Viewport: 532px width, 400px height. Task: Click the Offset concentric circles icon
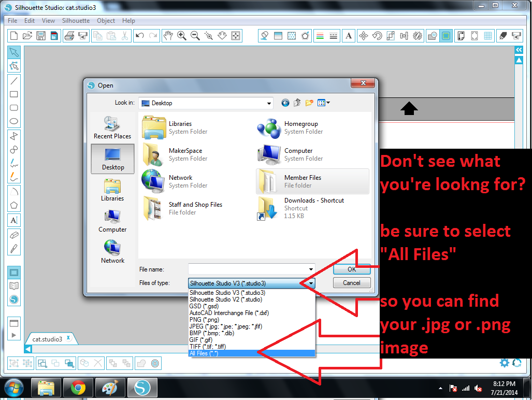(155, 363)
